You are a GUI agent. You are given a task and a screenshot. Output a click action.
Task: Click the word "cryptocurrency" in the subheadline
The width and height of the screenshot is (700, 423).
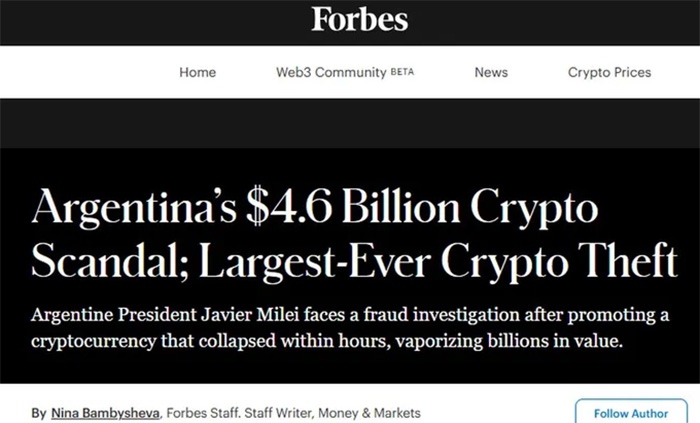coord(93,341)
